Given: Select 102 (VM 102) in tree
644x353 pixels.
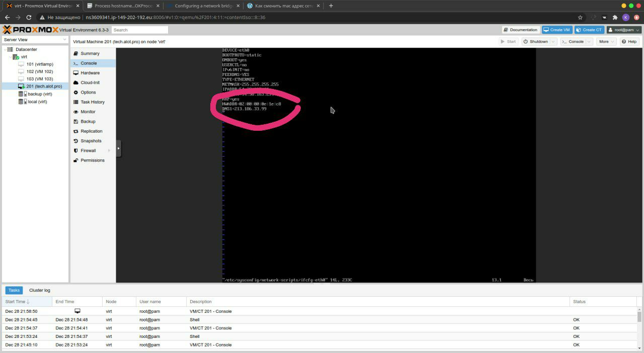Looking at the screenshot, I should point(40,71).
